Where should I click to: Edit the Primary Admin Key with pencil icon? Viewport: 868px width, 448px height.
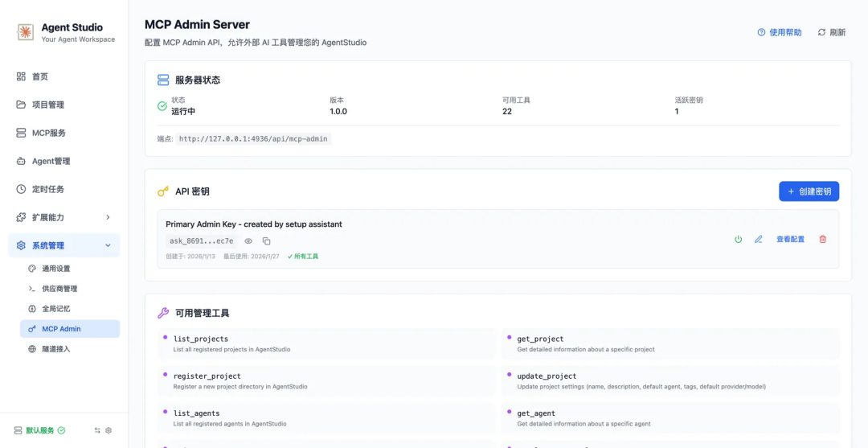(759, 239)
